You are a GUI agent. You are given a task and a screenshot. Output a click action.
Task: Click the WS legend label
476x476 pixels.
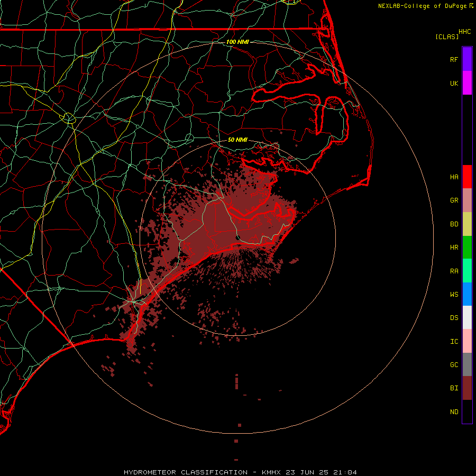pyautogui.click(x=454, y=295)
